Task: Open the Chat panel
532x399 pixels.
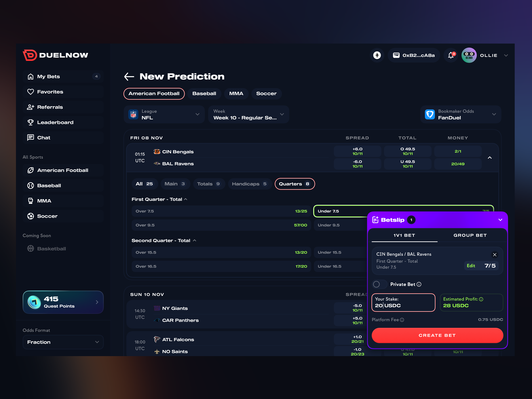Action: point(44,137)
